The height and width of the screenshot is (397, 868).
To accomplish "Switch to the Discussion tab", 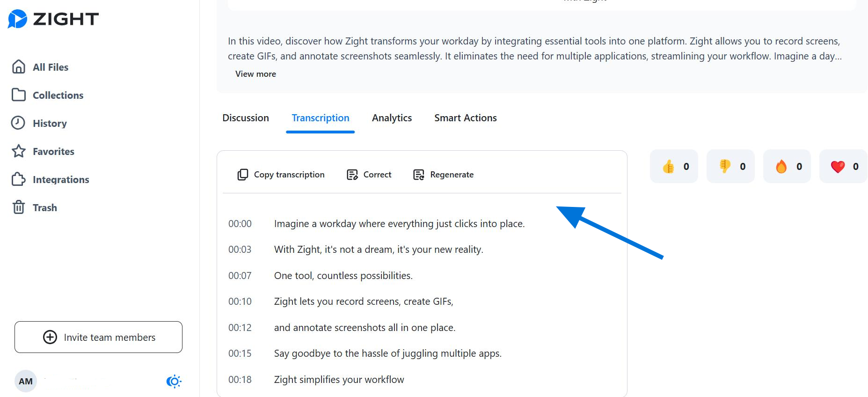I will tap(246, 118).
